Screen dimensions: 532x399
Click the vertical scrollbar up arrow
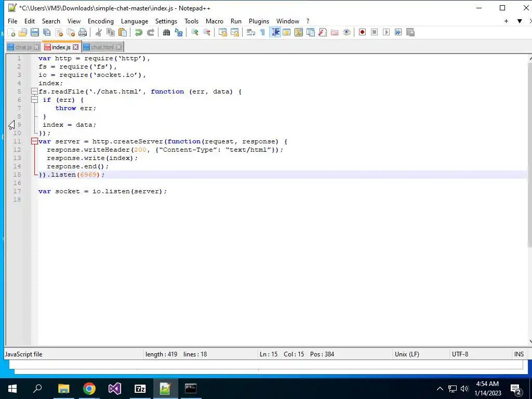[530, 59]
